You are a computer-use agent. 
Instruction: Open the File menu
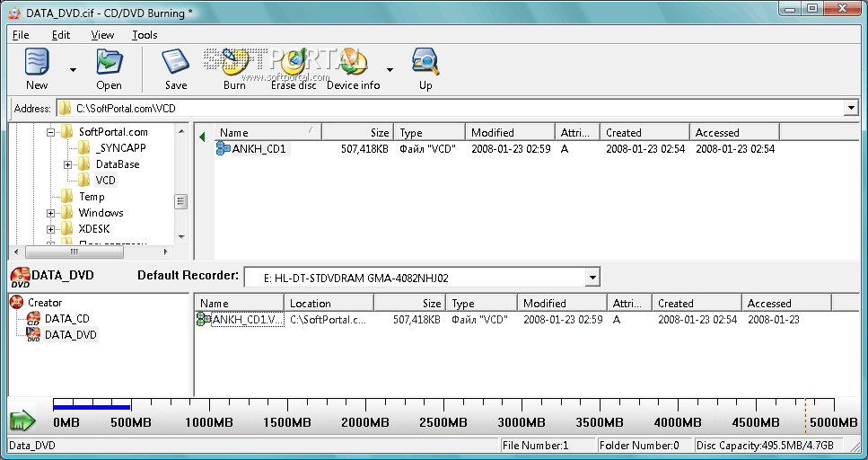pos(21,35)
